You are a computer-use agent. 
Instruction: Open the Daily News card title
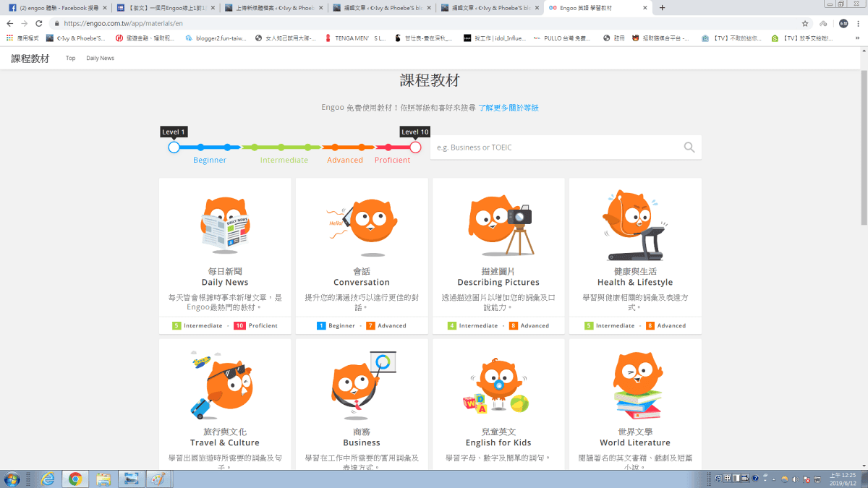[225, 282]
